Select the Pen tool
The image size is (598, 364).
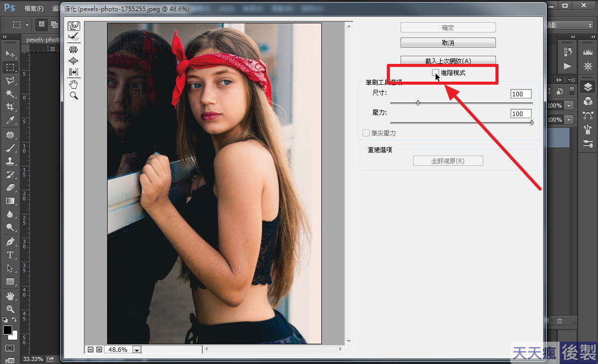click(x=10, y=242)
